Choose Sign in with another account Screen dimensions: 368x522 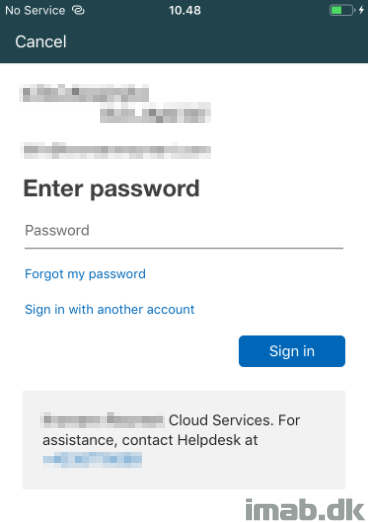(x=109, y=310)
